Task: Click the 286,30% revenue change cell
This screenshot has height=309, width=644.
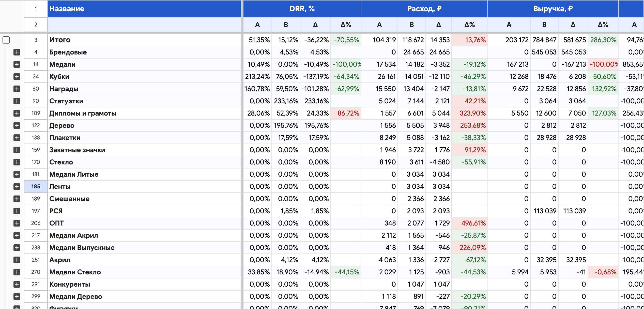Action: click(x=603, y=40)
